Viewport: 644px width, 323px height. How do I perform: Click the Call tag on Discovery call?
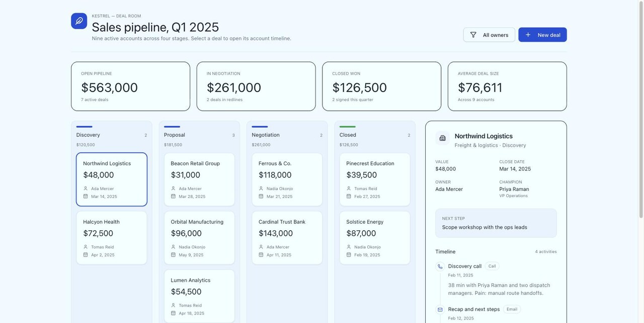pos(492,266)
